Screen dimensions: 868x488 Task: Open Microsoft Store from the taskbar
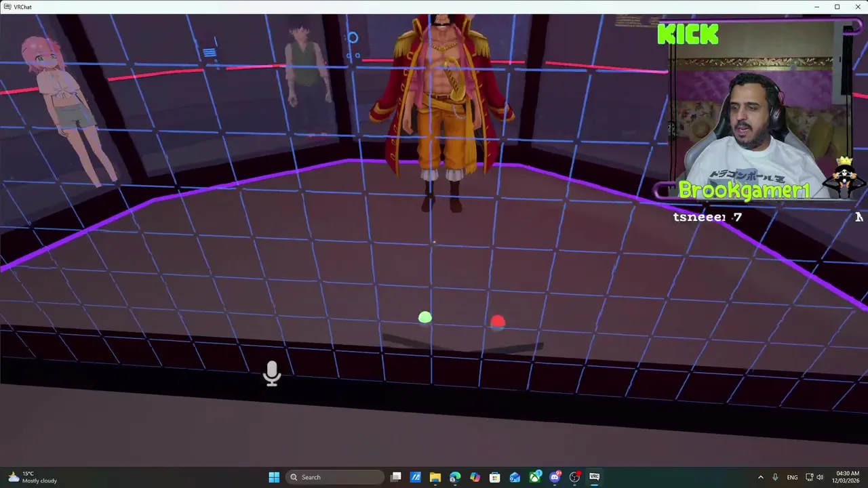coord(495,477)
